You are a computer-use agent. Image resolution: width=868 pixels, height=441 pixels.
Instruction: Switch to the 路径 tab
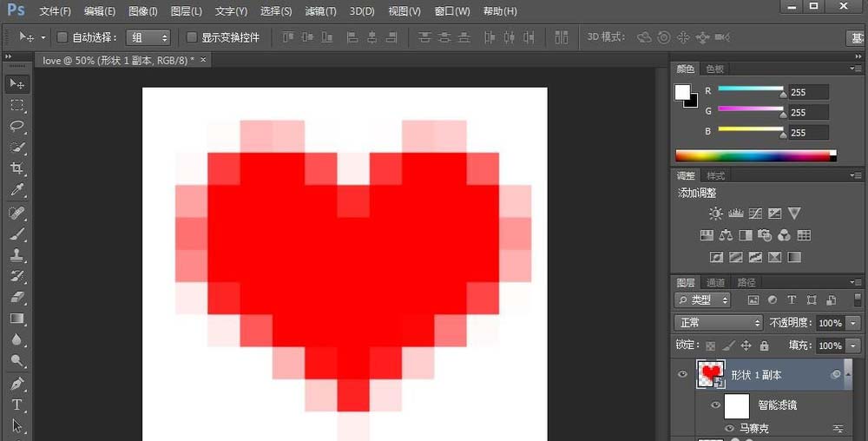(x=746, y=283)
